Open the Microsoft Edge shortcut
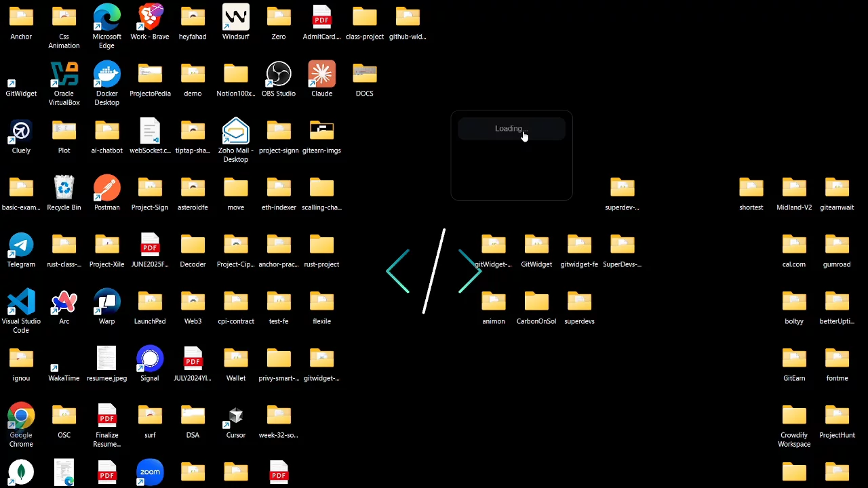Viewport: 868px width, 488px height. click(x=106, y=18)
